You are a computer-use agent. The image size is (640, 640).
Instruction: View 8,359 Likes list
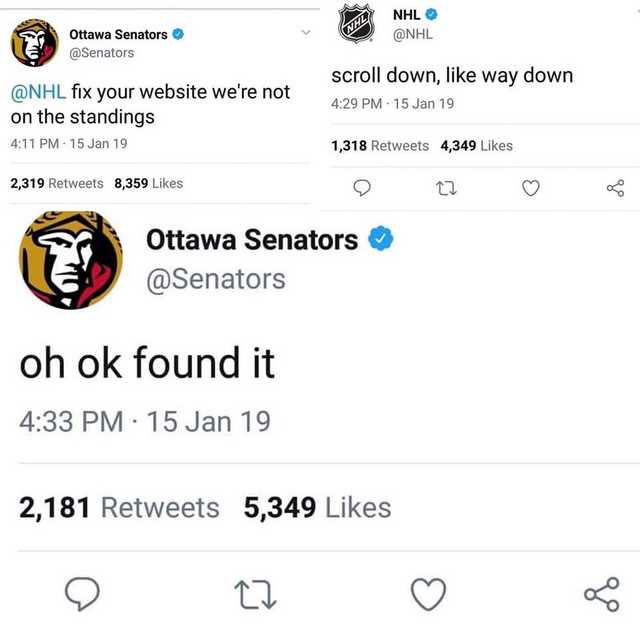pos(149,183)
